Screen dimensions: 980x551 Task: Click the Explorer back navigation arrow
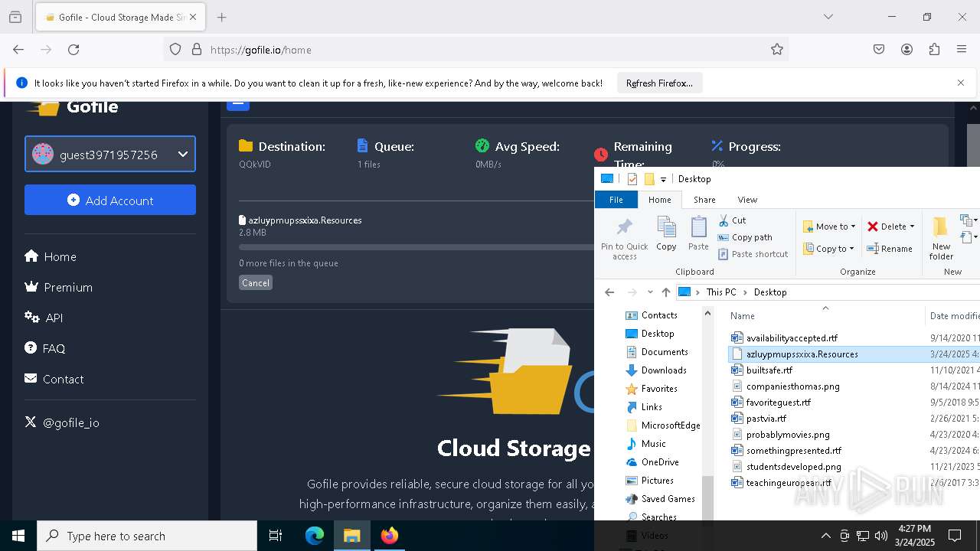(x=609, y=292)
